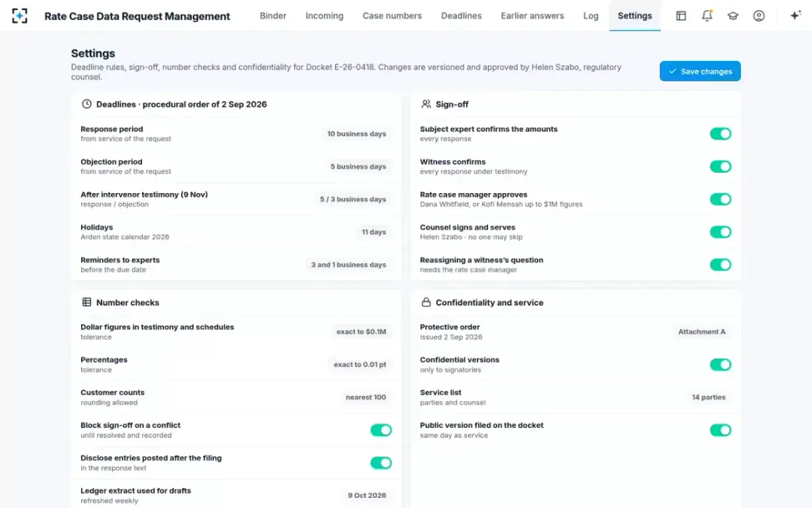812x508 pixels.
Task: Open the sparkle assistant icon
Action: coord(796,16)
